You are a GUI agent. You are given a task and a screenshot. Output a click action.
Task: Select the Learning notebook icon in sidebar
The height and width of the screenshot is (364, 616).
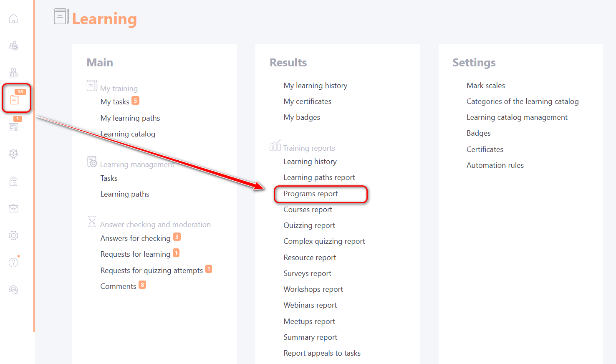click(15, 100)
